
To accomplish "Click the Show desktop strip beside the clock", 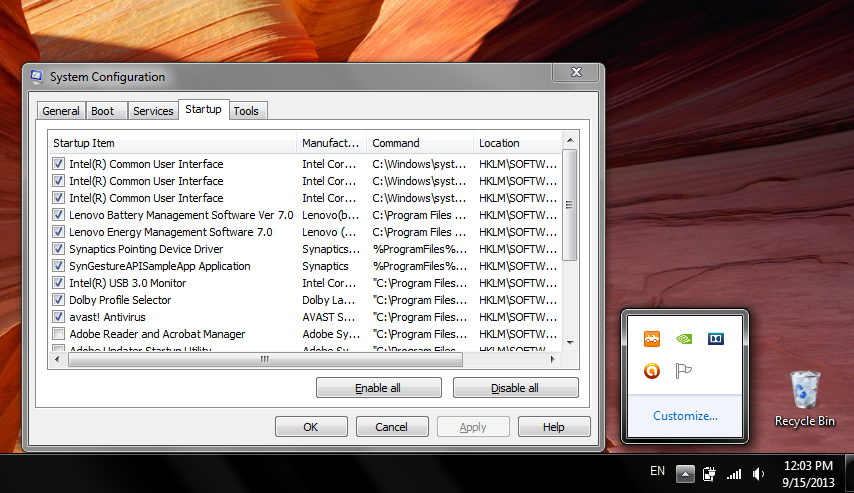I will click(849, 473).
